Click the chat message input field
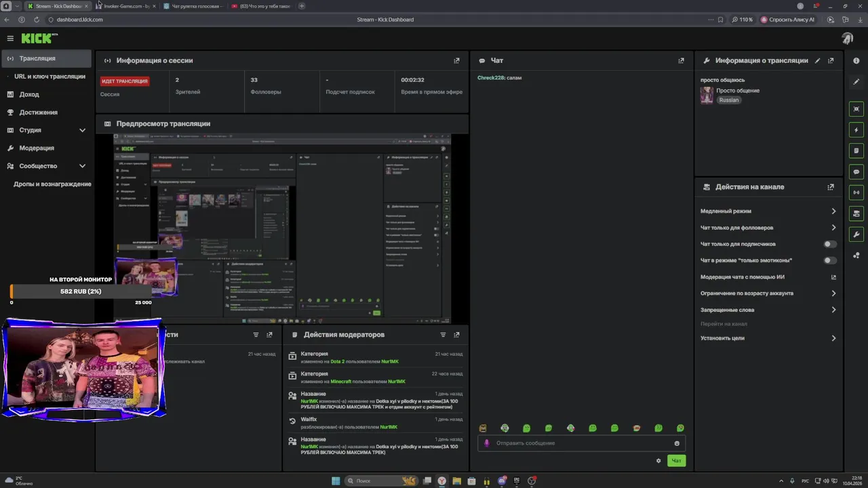 coord(581,443)
